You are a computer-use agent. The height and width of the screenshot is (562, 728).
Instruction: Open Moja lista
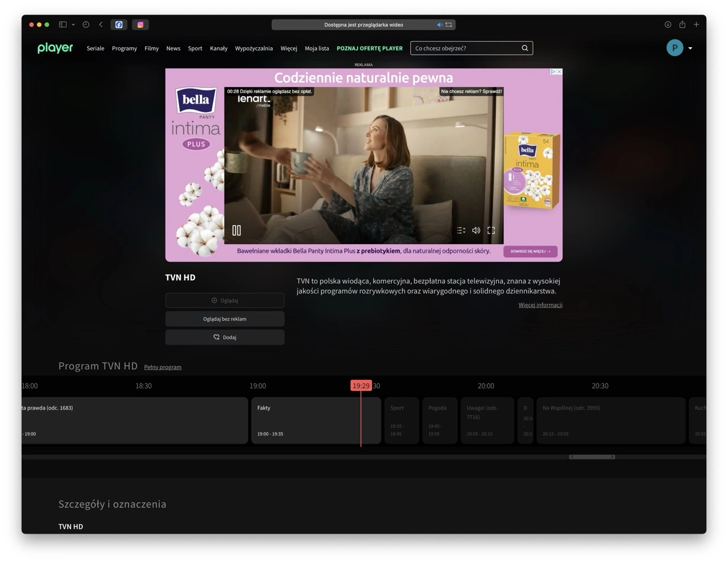317,48
